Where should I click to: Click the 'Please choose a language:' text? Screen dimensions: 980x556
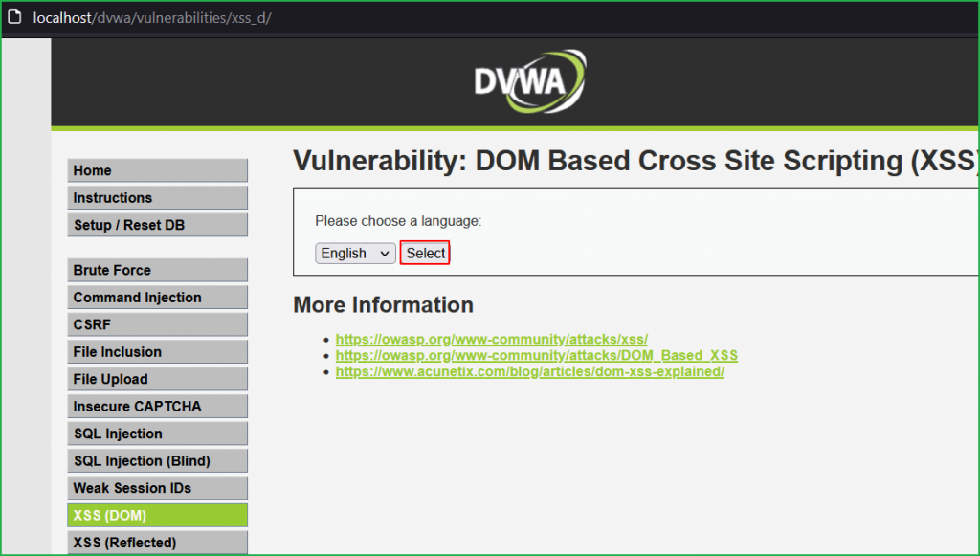(x=398, y=221)
